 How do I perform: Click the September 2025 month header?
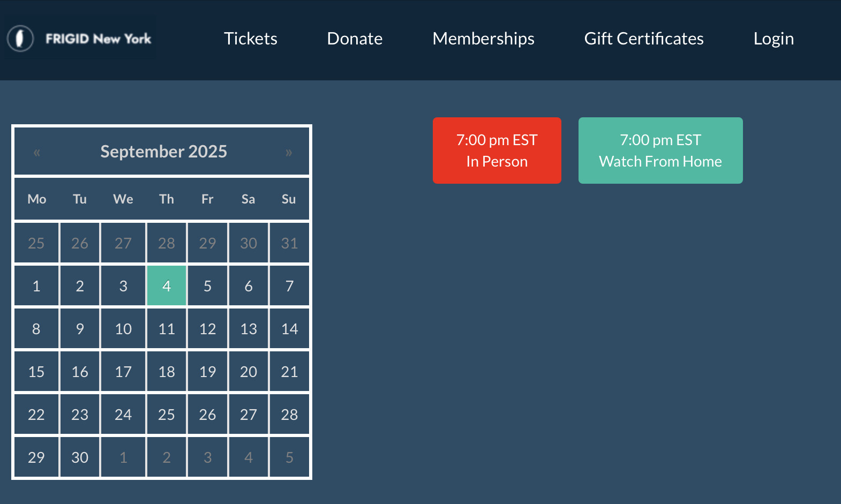pos(163,152)
